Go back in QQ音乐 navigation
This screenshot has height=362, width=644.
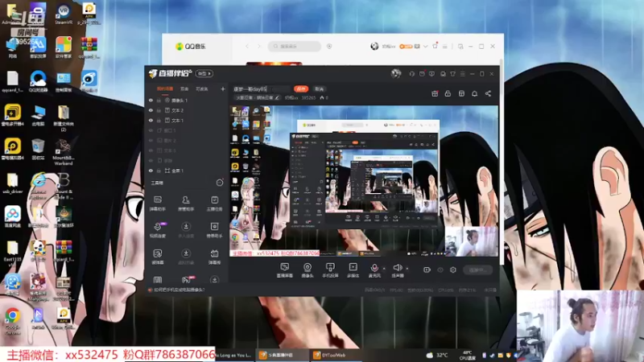[x=247, y=47]
